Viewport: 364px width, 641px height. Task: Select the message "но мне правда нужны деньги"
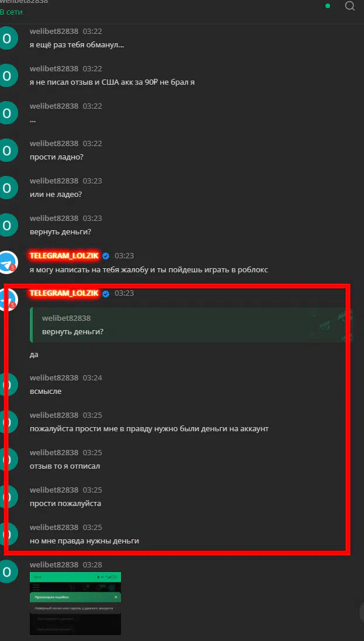coord(84,541)
